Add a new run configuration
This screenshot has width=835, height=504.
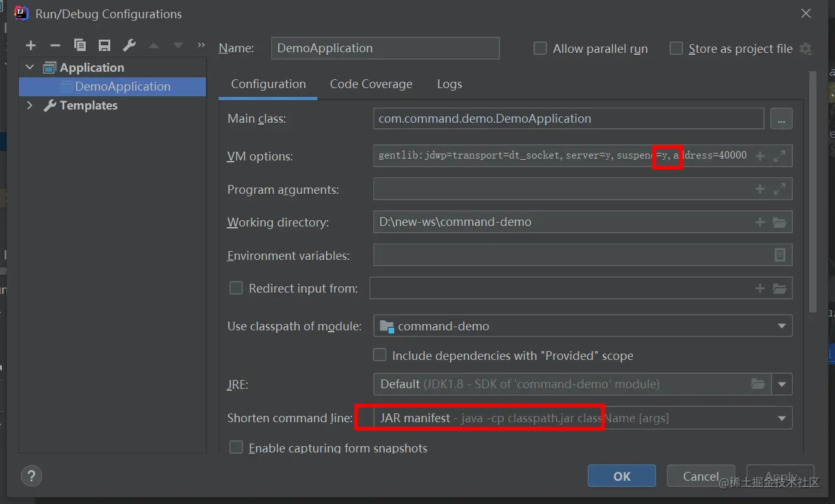(31, 45)
